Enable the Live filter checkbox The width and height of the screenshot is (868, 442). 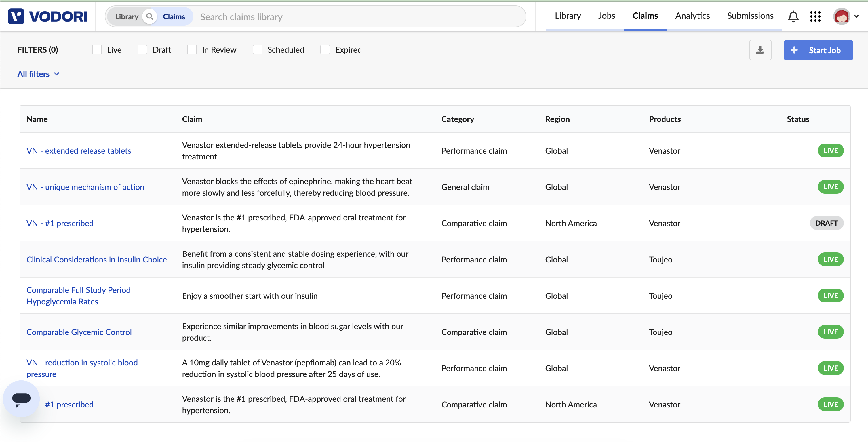pyautogui.click(x=97, y=50)
